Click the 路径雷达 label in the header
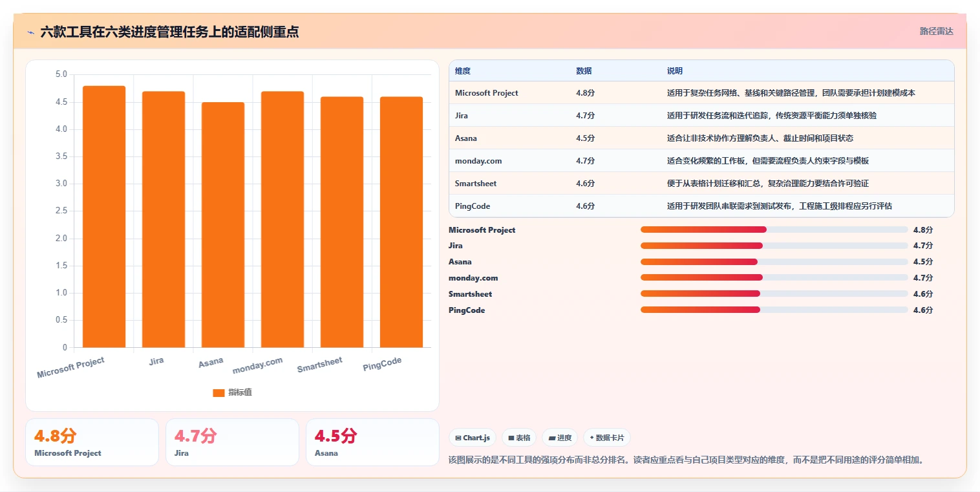The width and height of the screenshot is (980, 492). [936, 31]
